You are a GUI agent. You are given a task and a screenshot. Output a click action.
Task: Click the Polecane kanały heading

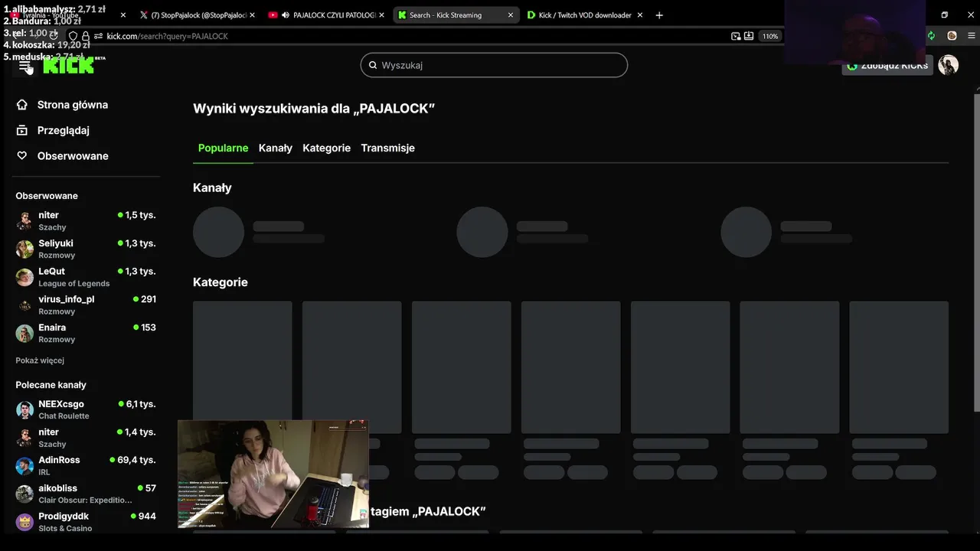tap(51, 385)
